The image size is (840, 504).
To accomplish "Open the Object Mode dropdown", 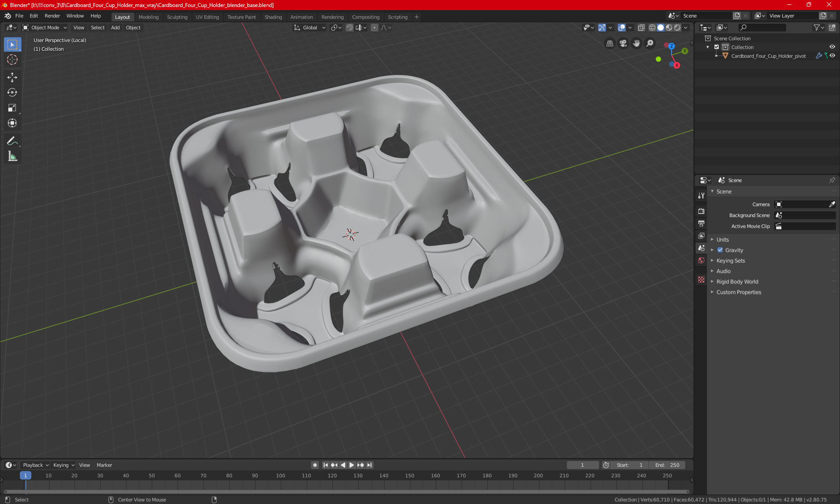I will tap(45, 28).
